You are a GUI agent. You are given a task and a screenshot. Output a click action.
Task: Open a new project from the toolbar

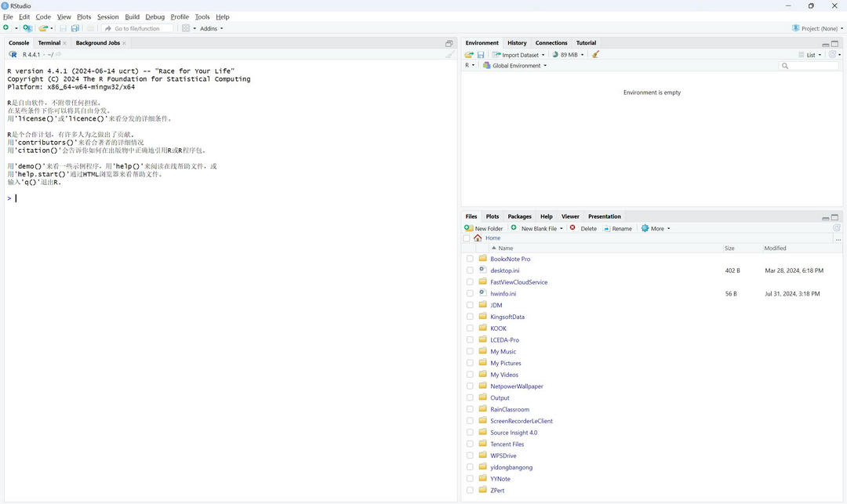pyautogui.click(x=26, y=27)
